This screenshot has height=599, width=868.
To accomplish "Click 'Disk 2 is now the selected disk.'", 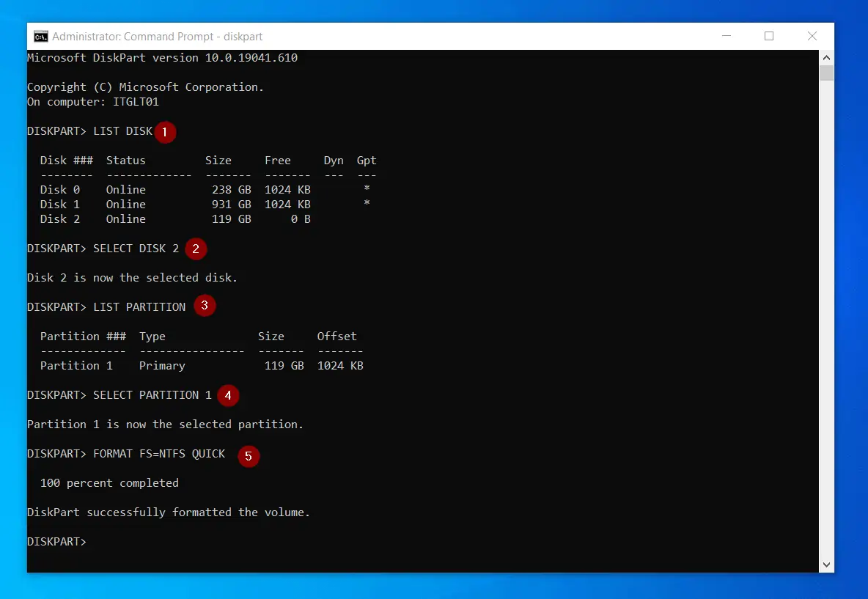I will point(132,278).
